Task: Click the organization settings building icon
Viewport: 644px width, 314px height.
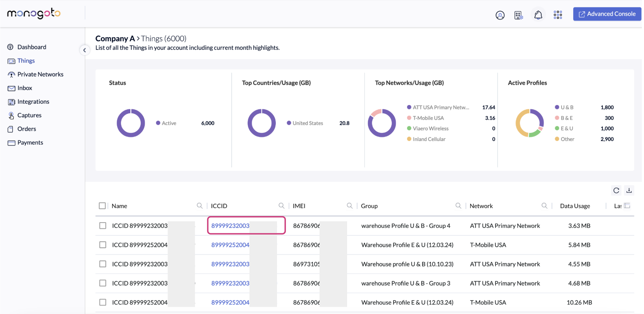Action: point(519,15)
